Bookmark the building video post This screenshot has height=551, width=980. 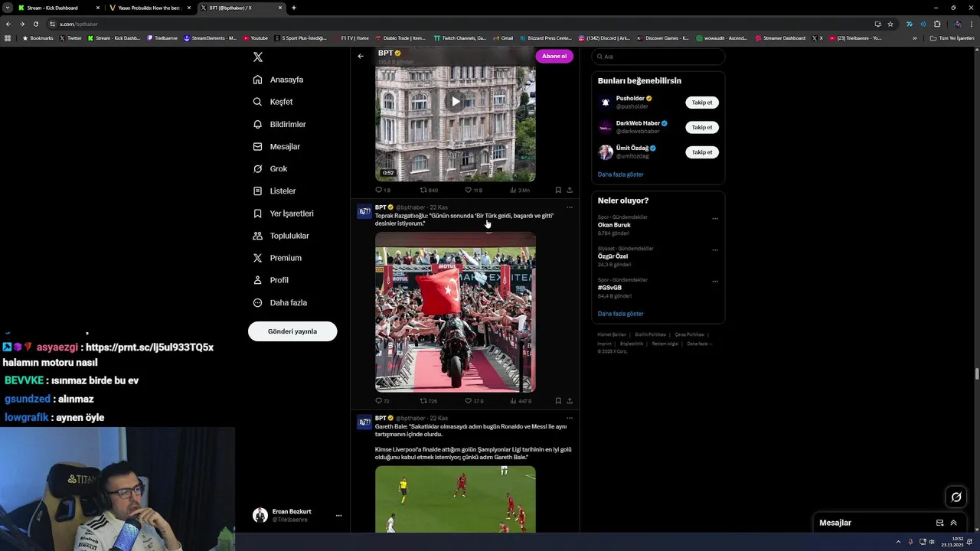pyautogui.click(x=558, y=190)
